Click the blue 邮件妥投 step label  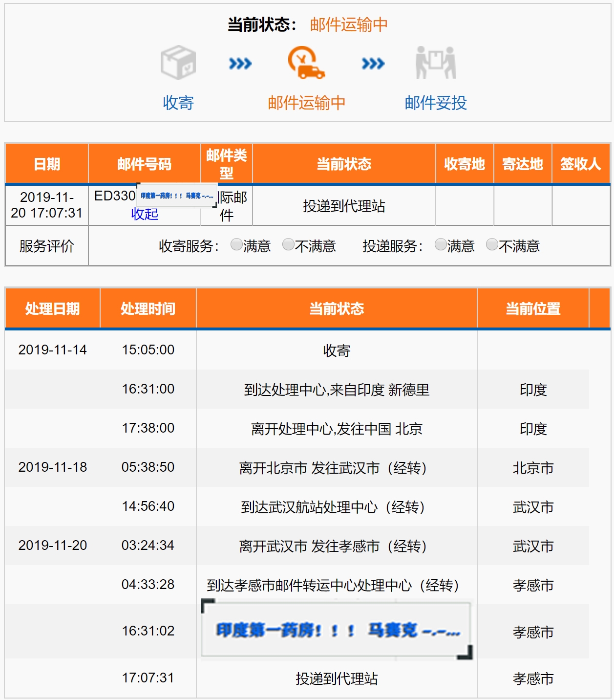[436, 103]
